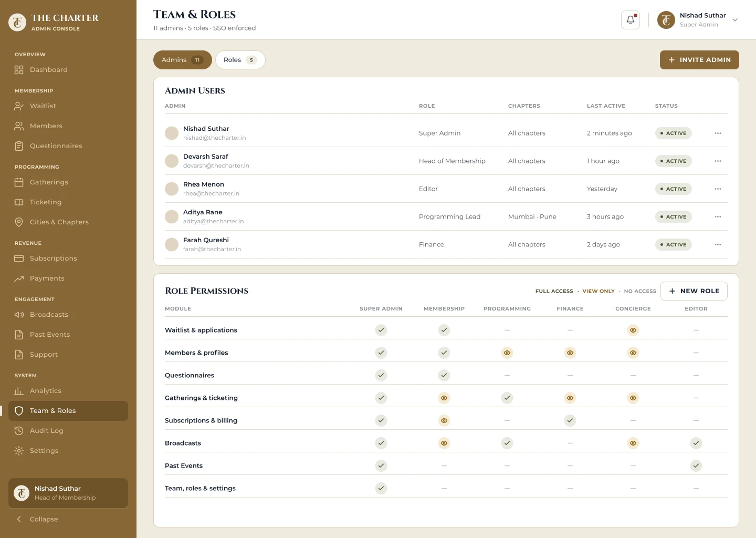Toggle Super Admin access for Team, roles & settings

point(381,489)
